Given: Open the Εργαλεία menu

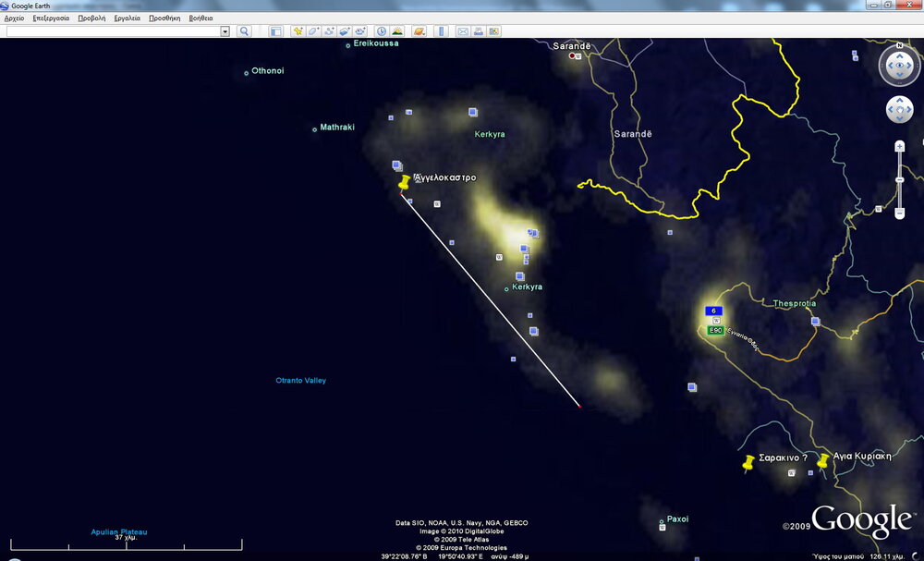Looking at the screenshot, I should pos(127,18).
